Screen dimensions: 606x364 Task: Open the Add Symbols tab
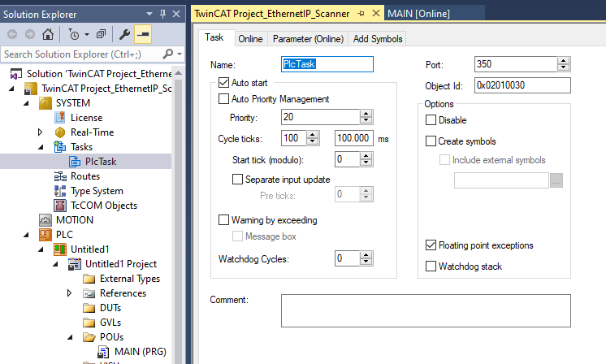pos(378,39)
